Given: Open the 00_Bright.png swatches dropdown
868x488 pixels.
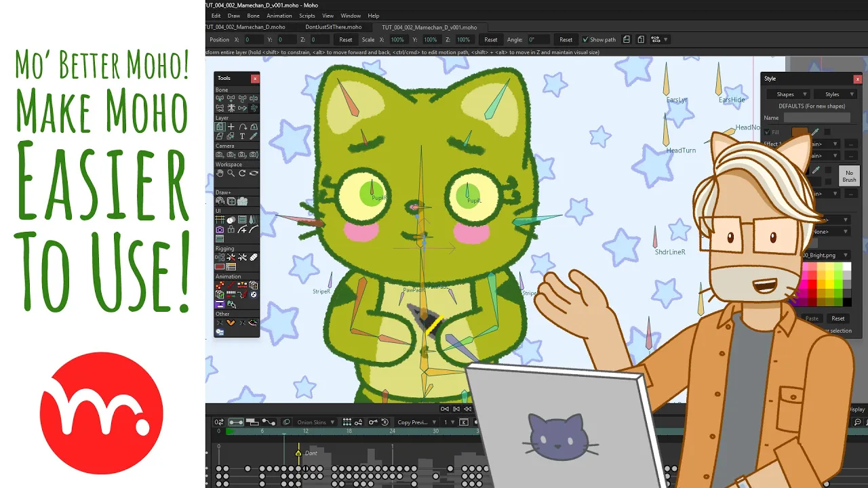Looking at the screenshot, I should [826, 255].
